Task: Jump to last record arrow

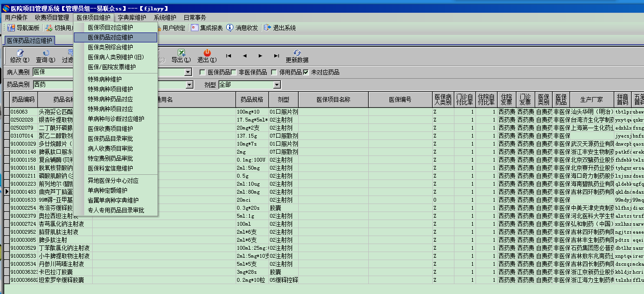Action: pos(277,56)
